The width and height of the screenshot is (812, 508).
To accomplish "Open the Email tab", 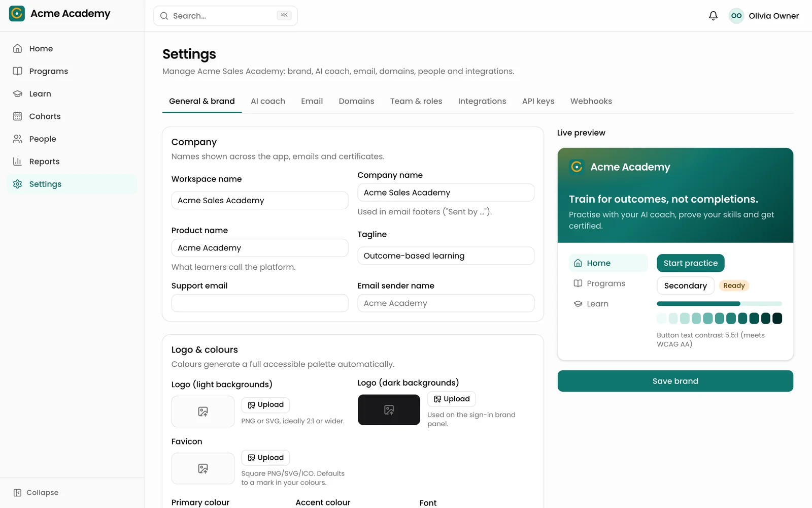I will pos(312,101).
